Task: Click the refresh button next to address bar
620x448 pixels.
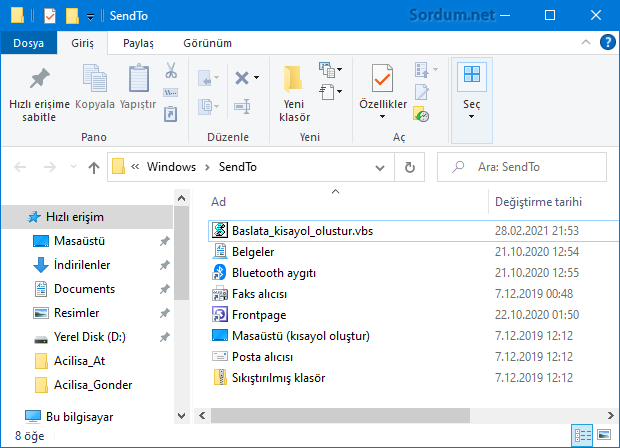Action: tap(410, 167)
